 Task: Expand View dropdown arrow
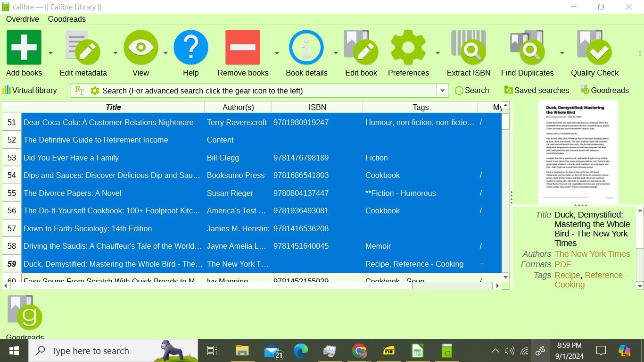point(165,53)
